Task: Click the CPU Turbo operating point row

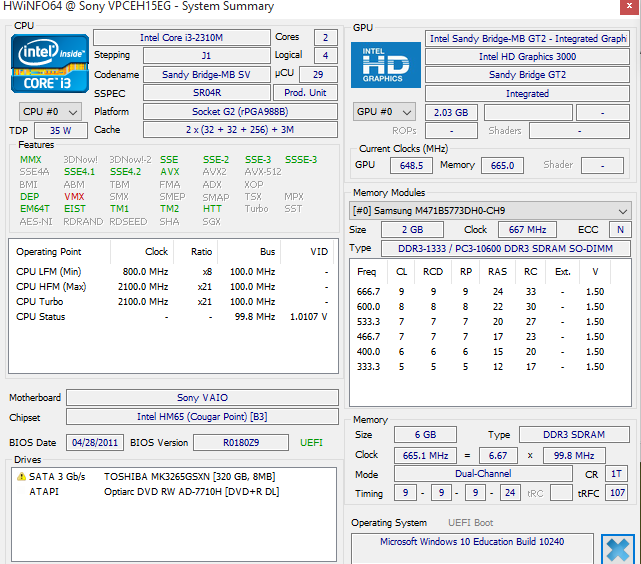Action: coord(170,301)
